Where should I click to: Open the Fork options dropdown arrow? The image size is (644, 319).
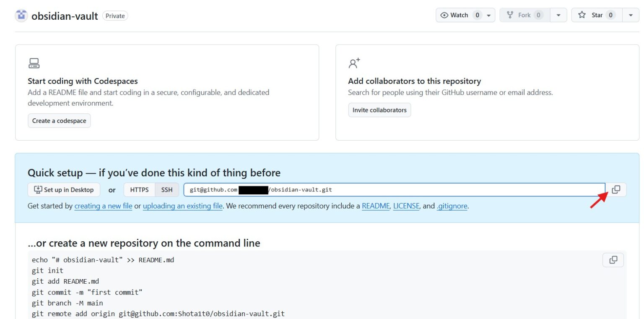[x=558, y=15]
